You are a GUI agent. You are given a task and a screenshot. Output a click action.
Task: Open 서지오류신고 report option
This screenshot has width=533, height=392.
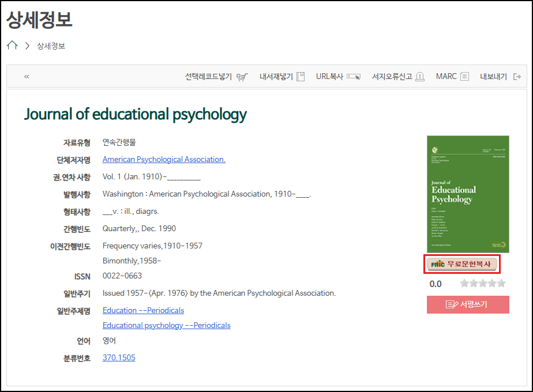[x=392, y=77]
